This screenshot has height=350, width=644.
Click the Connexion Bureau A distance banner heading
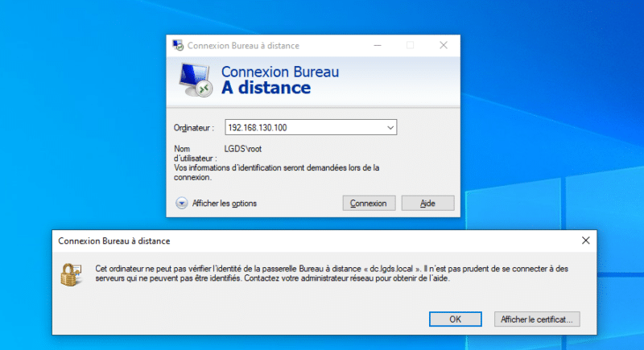(280, 80)
